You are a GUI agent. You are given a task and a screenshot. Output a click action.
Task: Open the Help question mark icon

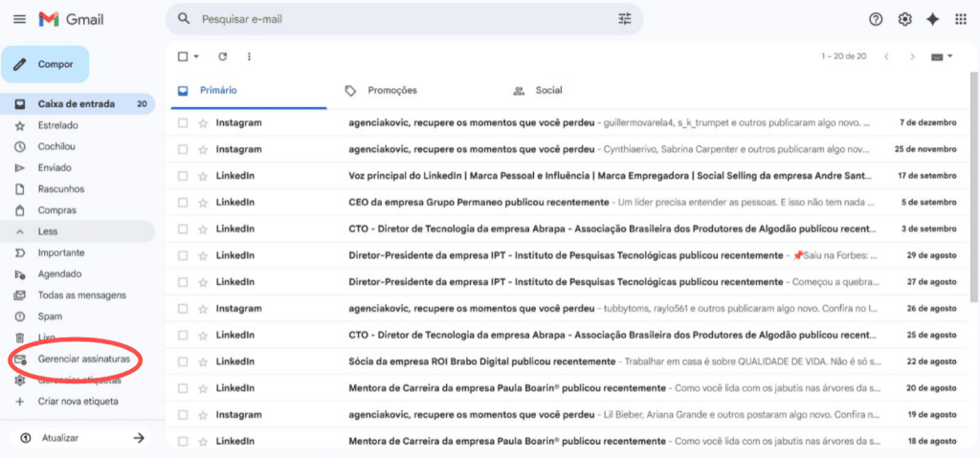pos(876,19)
